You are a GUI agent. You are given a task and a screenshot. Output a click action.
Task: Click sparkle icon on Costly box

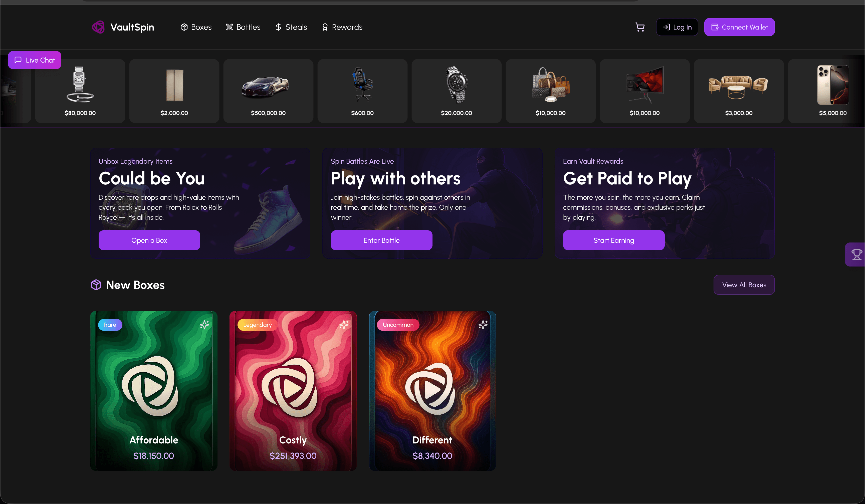pos(344,325)
